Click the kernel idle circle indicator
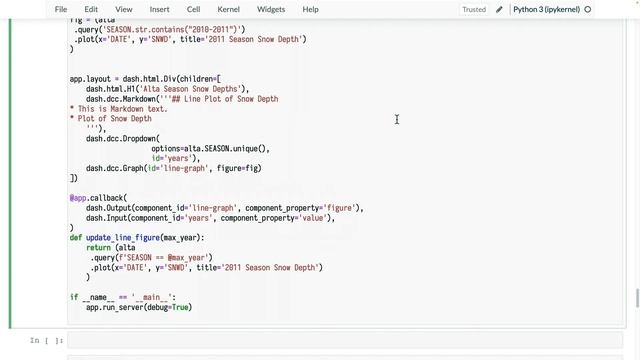This screenshot has width=640, height=360. [x=588, y=9]
